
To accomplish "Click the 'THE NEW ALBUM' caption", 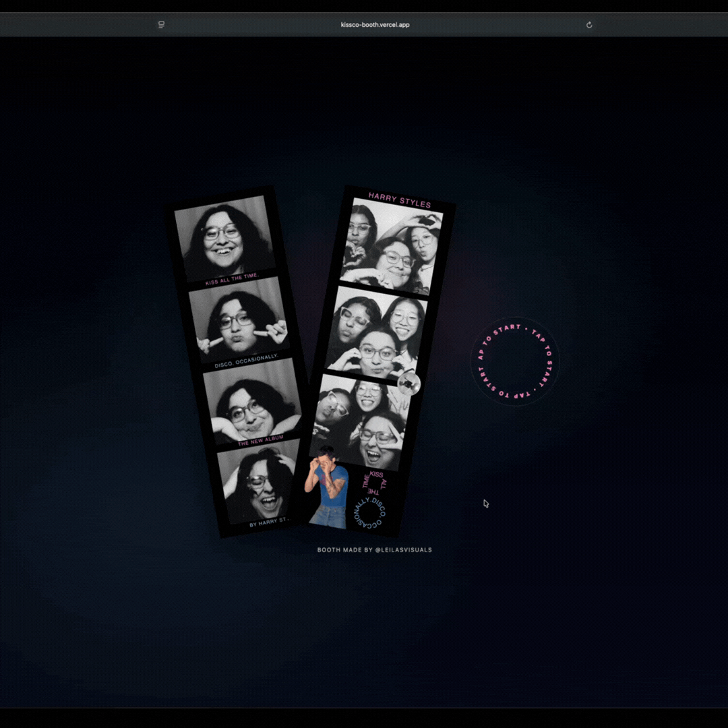I will pyautogui.click(x=260, y=441).
